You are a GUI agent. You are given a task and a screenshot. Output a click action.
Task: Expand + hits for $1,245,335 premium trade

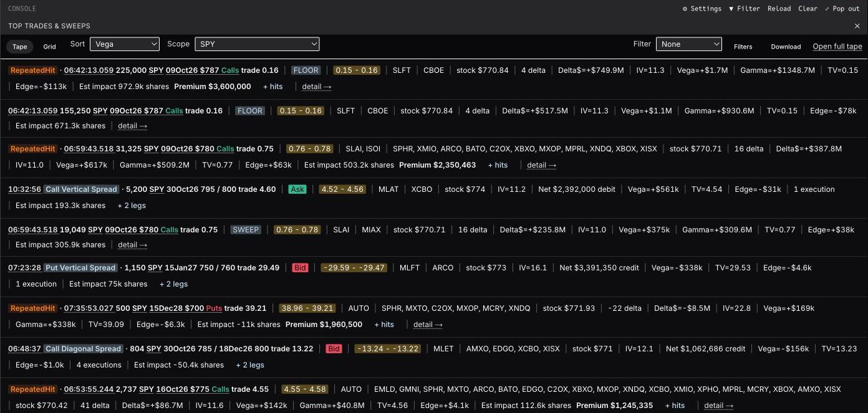click(675, 406)
